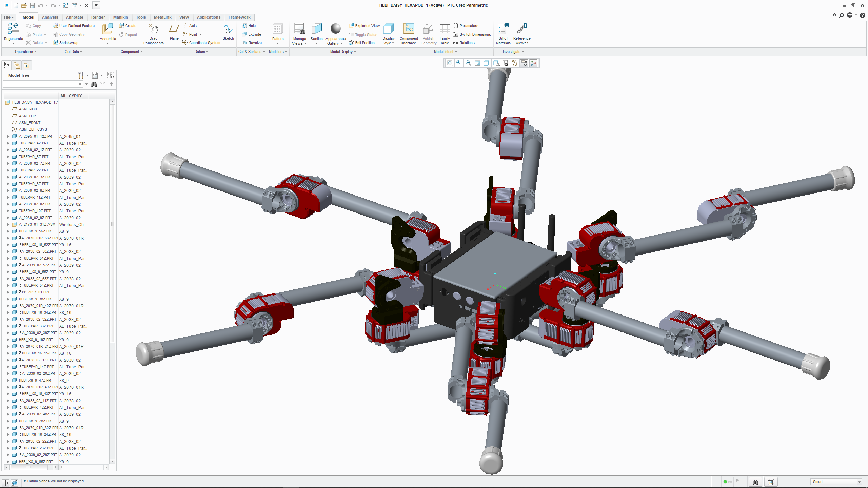Click the Model Tree search field
This screenshot has height=488, width=868.
pyautogui.click(x=40, y=84)
